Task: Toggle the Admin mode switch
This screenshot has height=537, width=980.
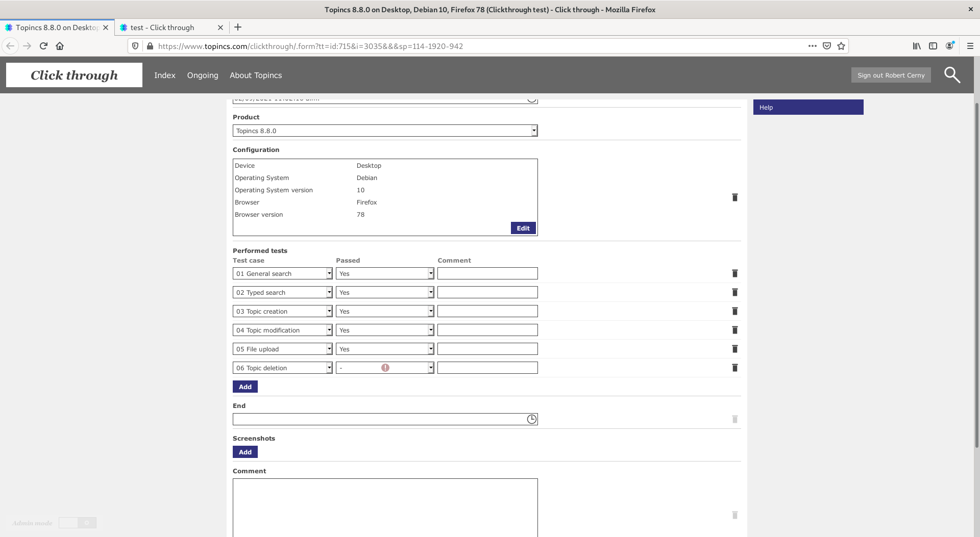Action: [77, 523]
